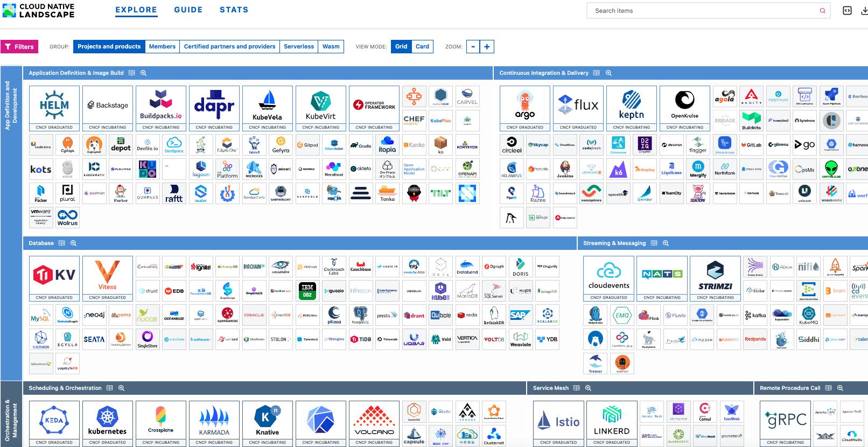Open the Argo project tile
Viewport: 868px width, 447px height.
(524, 108)
